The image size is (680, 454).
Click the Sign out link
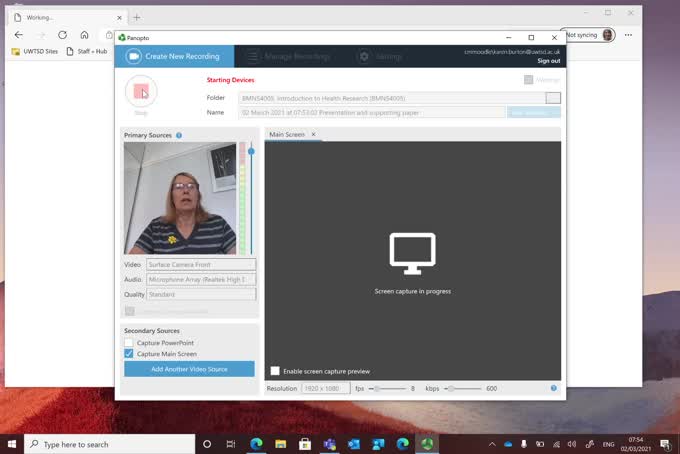[548, 61]
